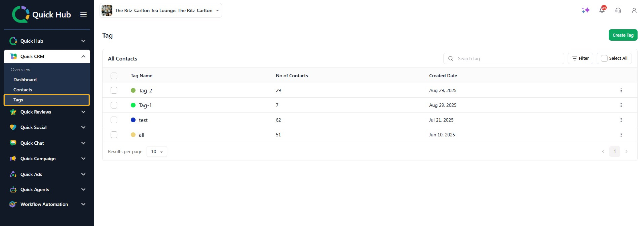Focus the Search tag input field

coord(508,59)
